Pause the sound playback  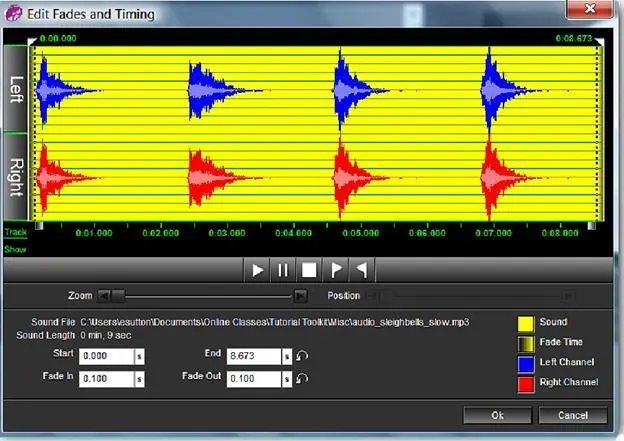283,270
